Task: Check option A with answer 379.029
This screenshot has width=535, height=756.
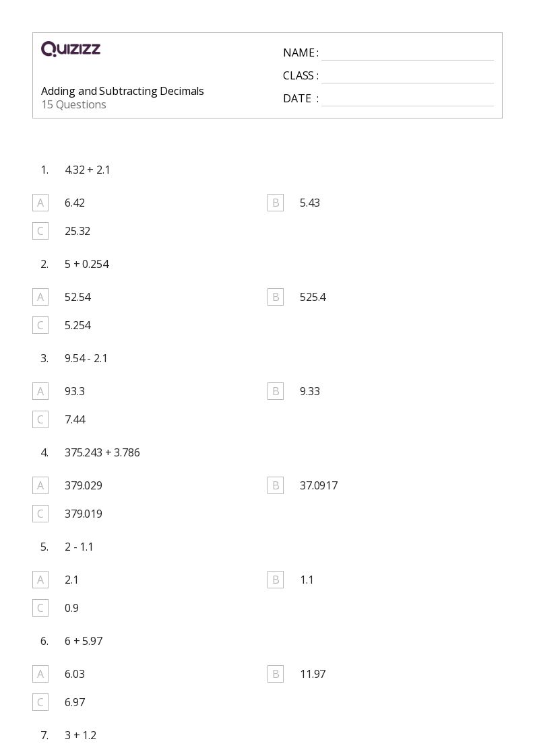Action: [x=40, y=485]
